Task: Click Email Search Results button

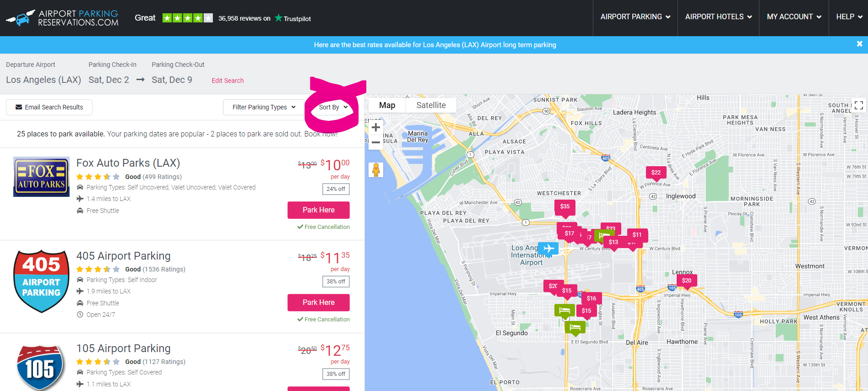Action: point(49,107)
